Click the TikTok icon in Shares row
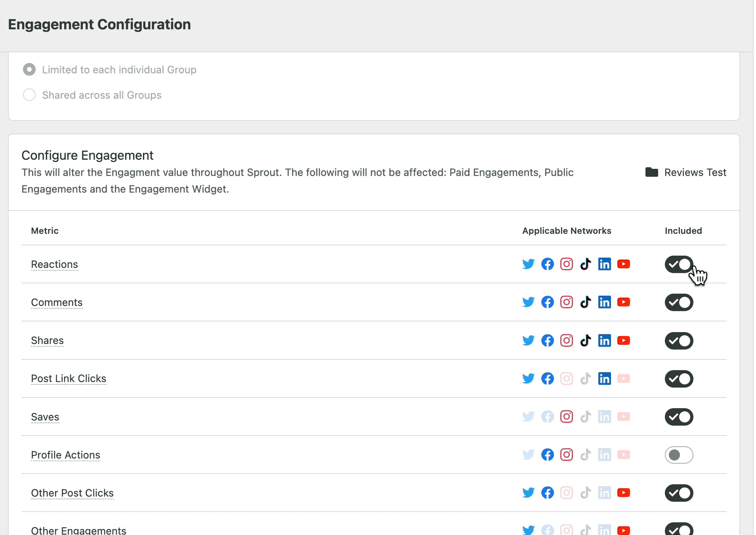The height and width of the screenshot is (535, 756). [586, 340]
